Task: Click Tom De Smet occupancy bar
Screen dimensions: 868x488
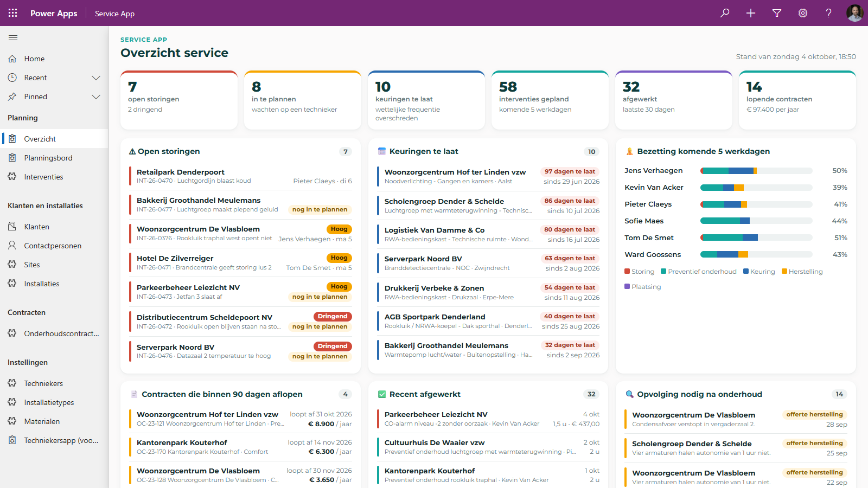Action: click(x=756, y=237)
